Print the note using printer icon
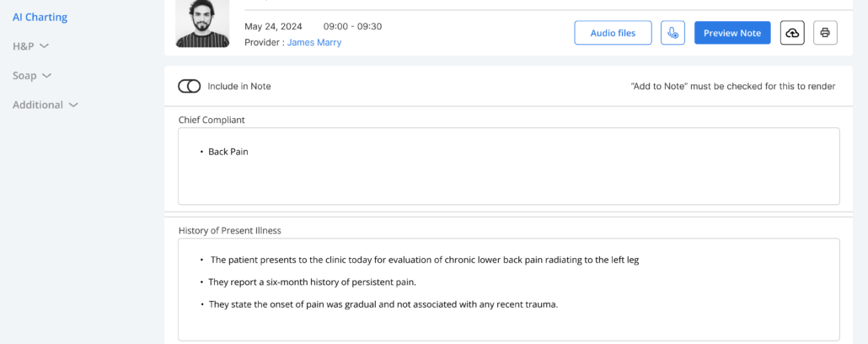This screenshot has height=344, width=868. [825, 33]
